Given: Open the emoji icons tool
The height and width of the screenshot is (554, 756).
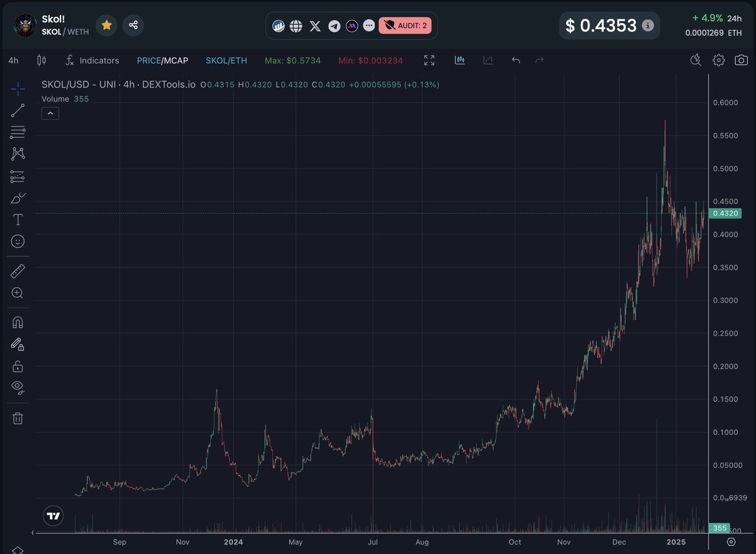Looking at the screenshot, I should coord(18,241).
